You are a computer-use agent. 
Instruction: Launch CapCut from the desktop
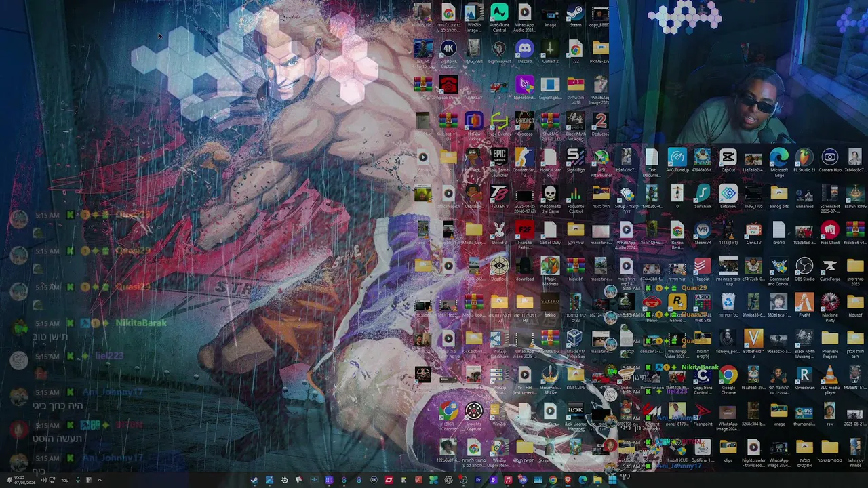(x=728, y=161)
